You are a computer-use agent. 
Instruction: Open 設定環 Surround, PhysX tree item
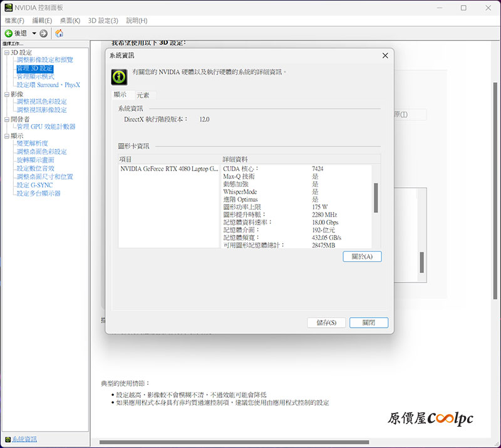pos(48,85)
